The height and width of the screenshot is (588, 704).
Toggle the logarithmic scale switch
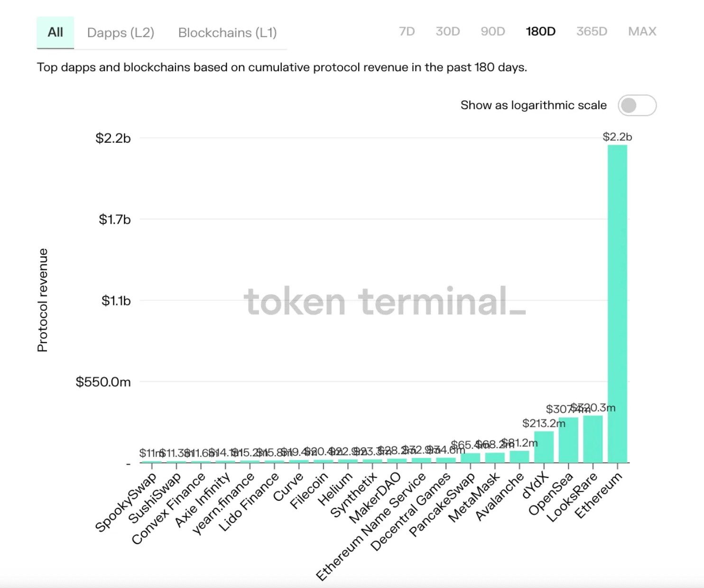[637, 105]
